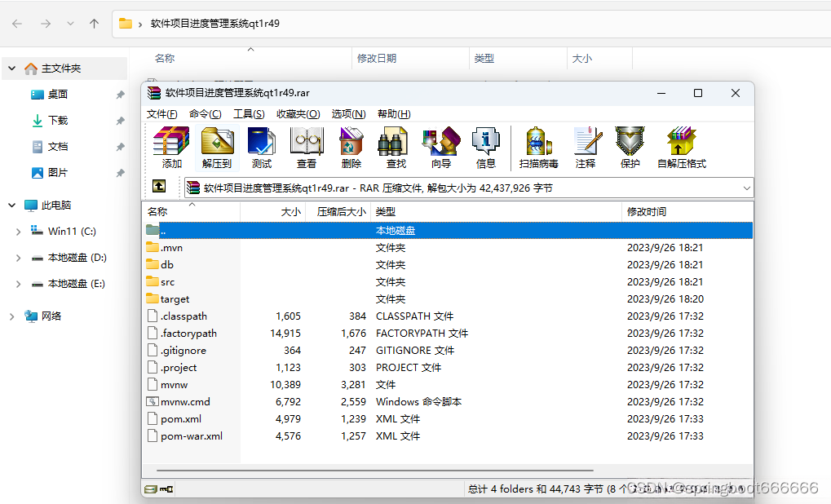This screenshot has height=504, width=831.
Task: Click the key icon in WinRAR status bar
Action: [x=166, y=489]
